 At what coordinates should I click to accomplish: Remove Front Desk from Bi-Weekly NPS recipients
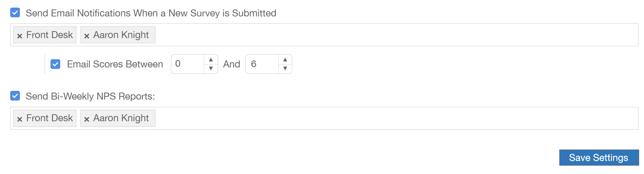point(20,119)
